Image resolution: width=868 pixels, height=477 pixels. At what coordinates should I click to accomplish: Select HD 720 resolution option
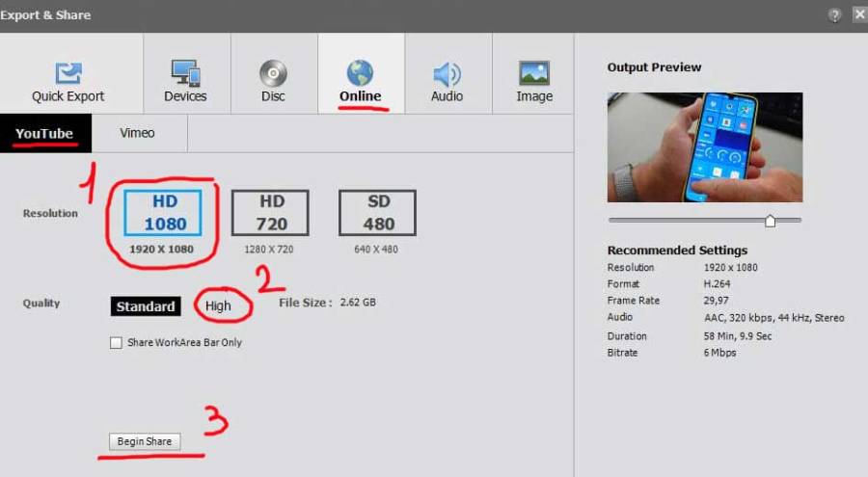pos(270,213)
